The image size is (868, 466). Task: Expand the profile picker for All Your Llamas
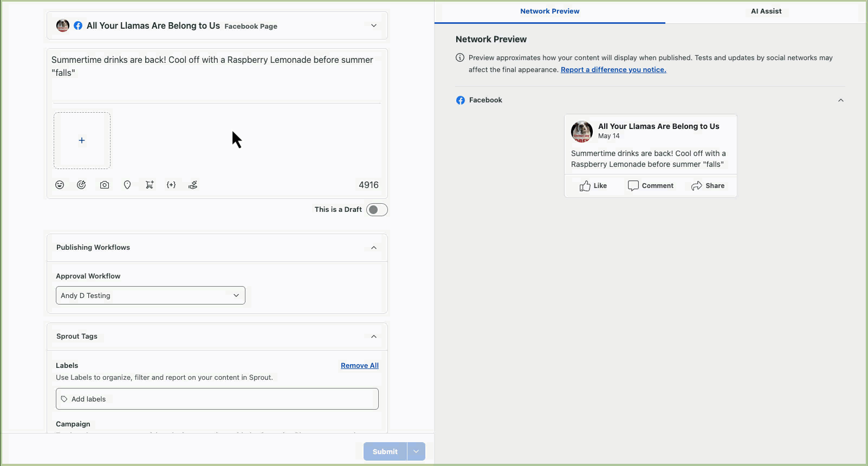373,25
